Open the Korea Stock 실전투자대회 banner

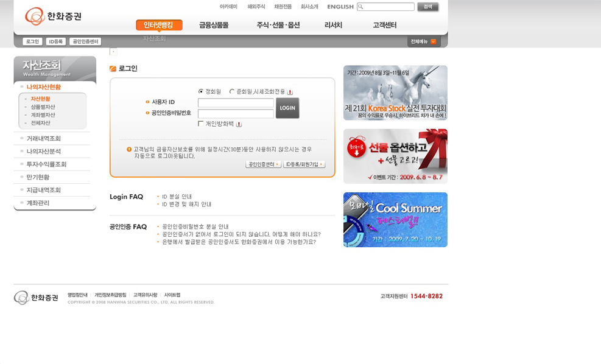click(x=395, y=93)
